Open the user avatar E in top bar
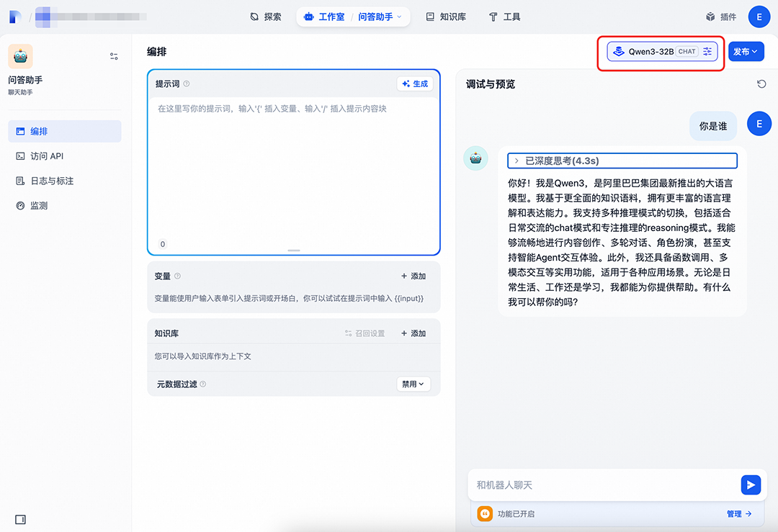The height and width of the screenshot is (532, 778). coord(759,17)
